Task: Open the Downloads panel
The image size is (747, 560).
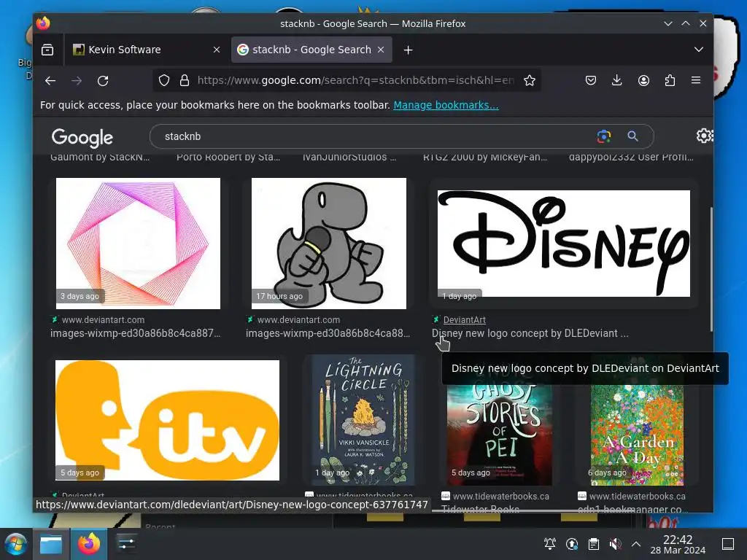Action: 617,80
